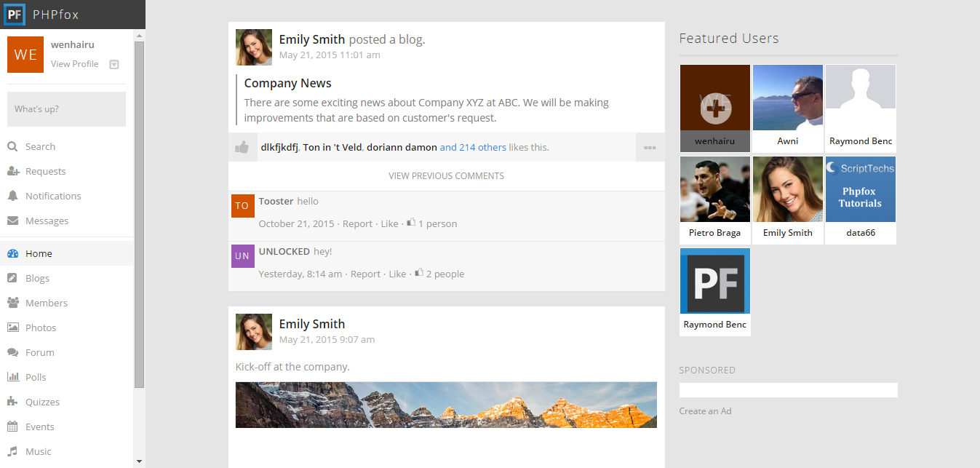Image resolution: width=980 pixels, height=468 pixels.
Task: Click the Events calendar icon
Action: pos(12,427)
